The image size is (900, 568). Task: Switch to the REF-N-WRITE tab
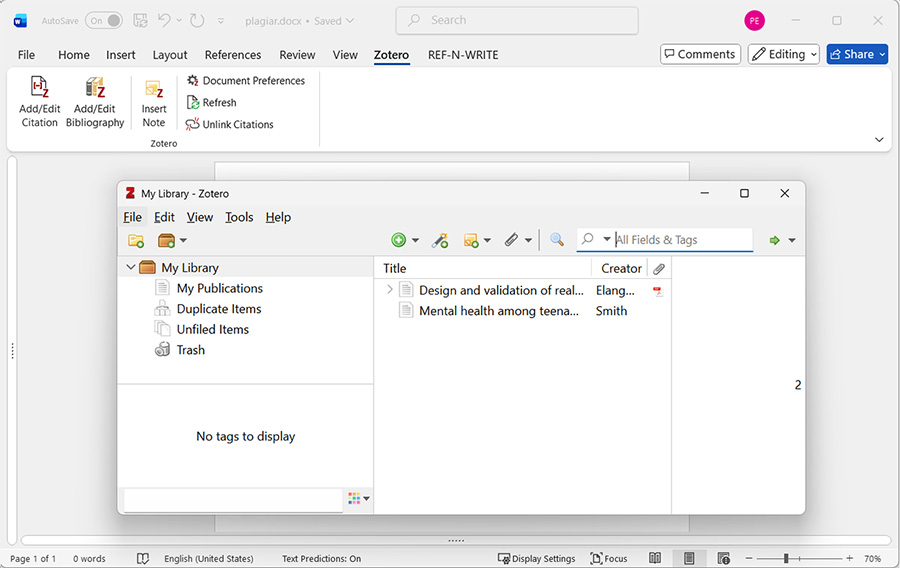point(463,55)
